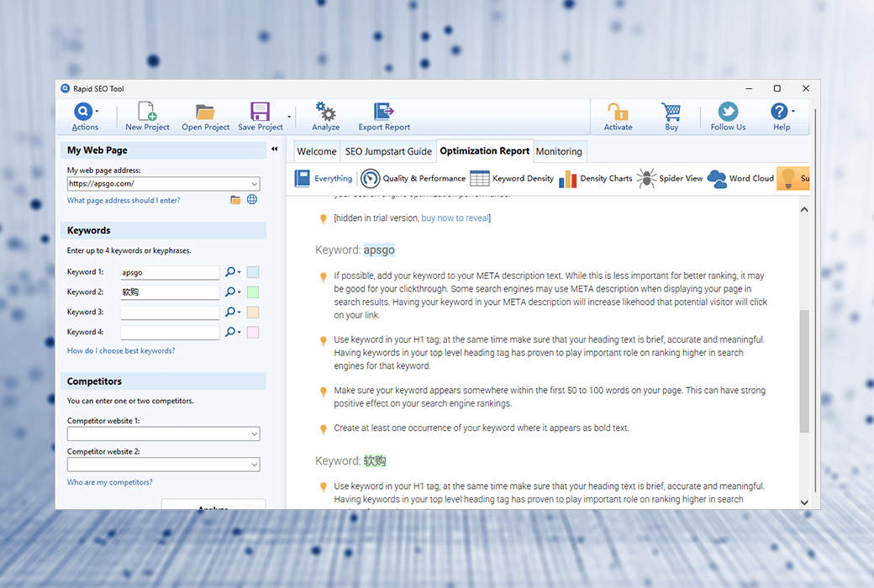This screenshot has width=874, height=588.
Task: Save Project using the floppy disk icon
Action: tap(260, 112)
